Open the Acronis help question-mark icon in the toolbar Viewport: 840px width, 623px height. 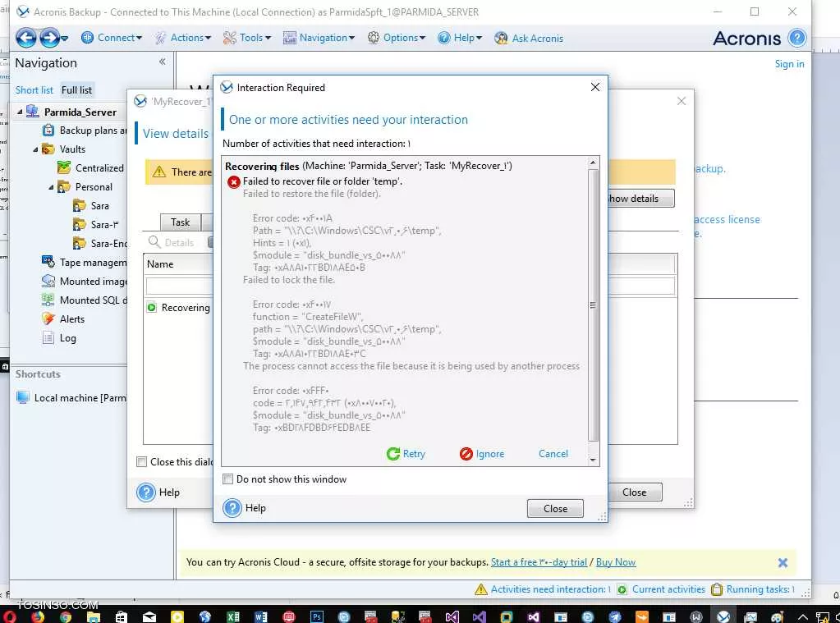click(x=796, y=38)
